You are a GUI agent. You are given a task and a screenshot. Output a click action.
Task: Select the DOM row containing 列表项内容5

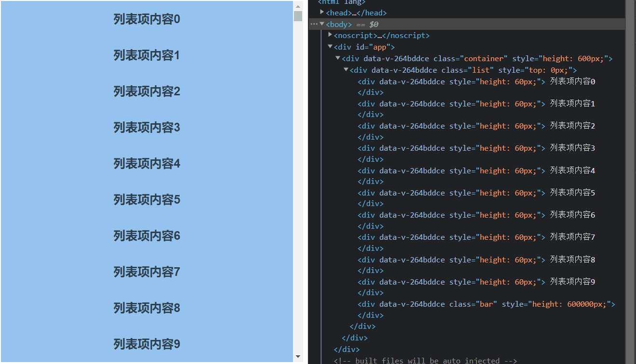pos(477,193)
